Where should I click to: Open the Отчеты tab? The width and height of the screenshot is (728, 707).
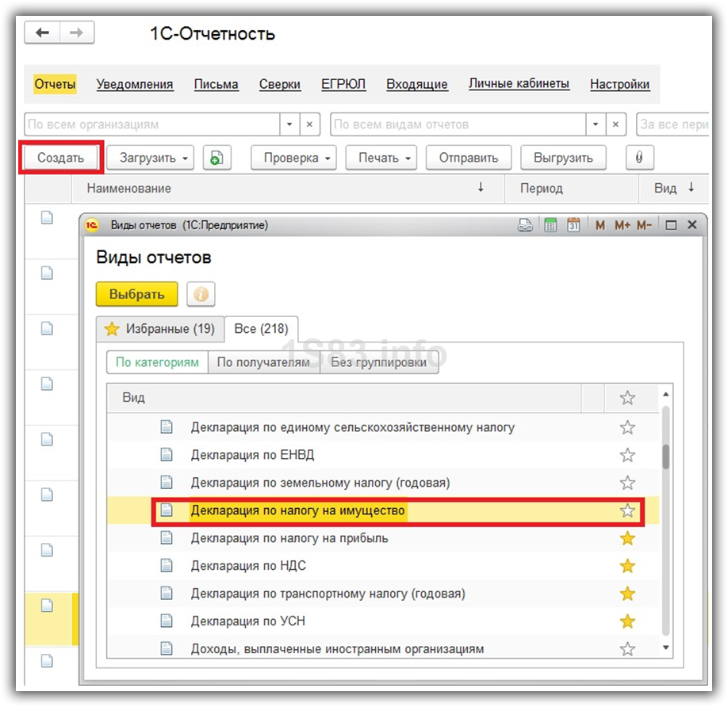[55, 84]
